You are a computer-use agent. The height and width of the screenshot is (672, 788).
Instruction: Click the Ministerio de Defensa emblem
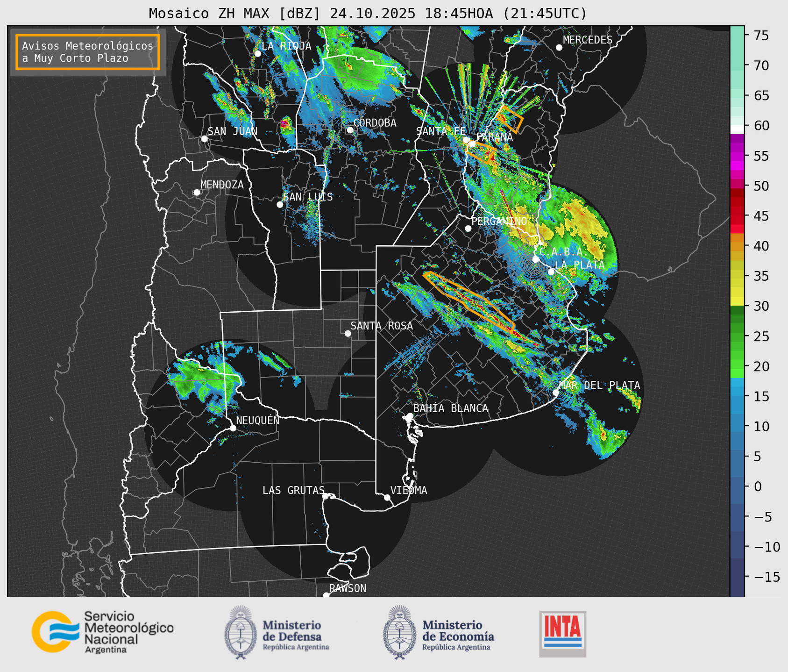(x=241, y=632)
